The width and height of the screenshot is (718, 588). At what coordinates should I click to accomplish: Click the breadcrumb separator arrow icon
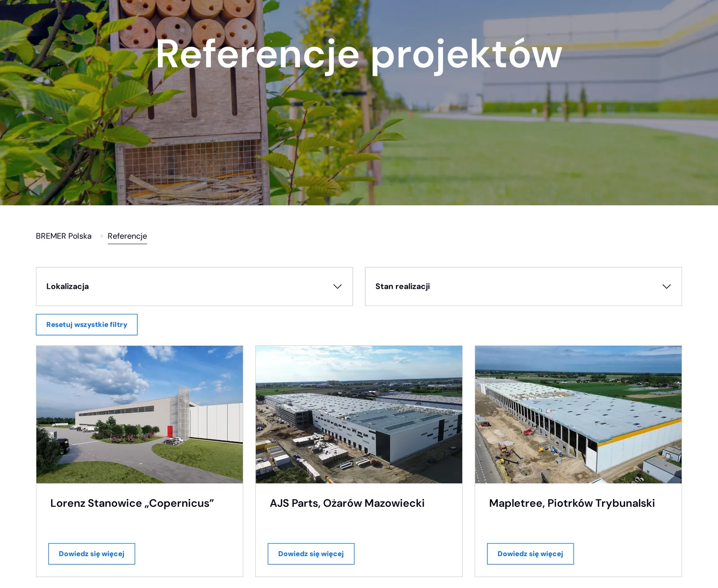click(101, 236)
